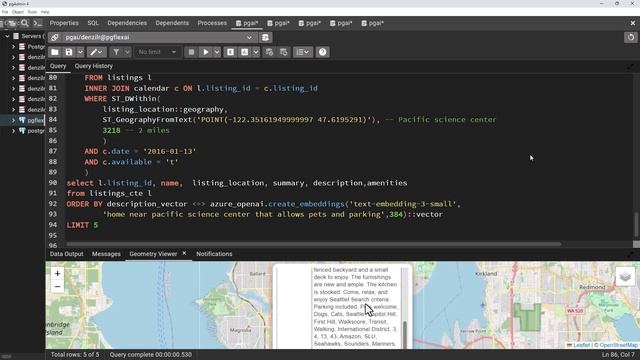Open file via folder icon in query toolbar

(x=55, y=52)
